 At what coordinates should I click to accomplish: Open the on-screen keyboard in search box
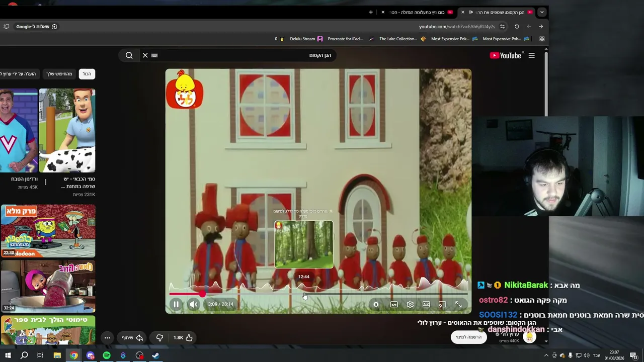[154, 55]
